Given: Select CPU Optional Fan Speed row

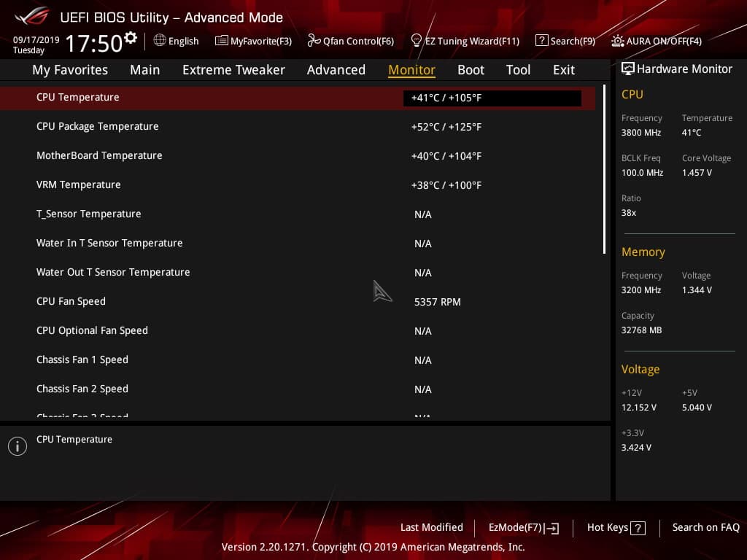Looking at the screenshot, I should pyautogui.click(x=298, y=330).
